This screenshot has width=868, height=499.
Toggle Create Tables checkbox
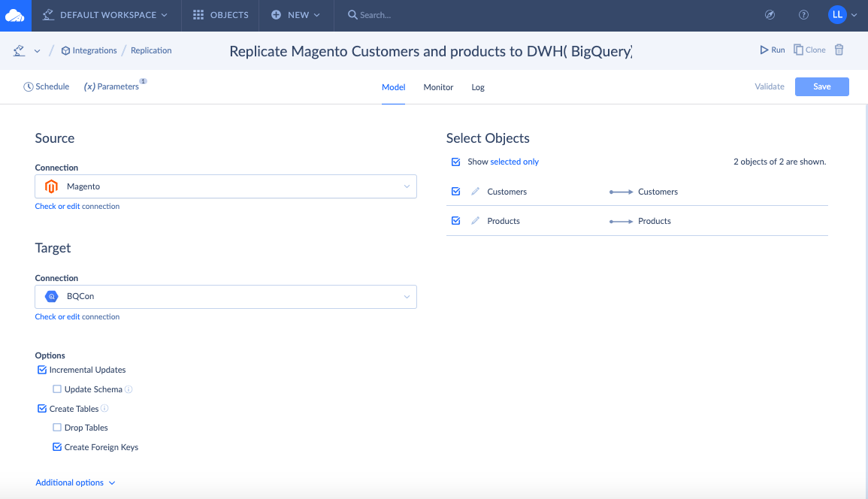[x=42, y=408]
